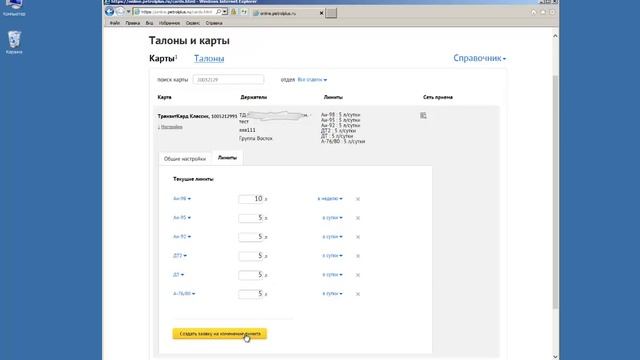640x360 pixels.
Task: Click the Аи-98 limit amount field
Action: point(251,199)
